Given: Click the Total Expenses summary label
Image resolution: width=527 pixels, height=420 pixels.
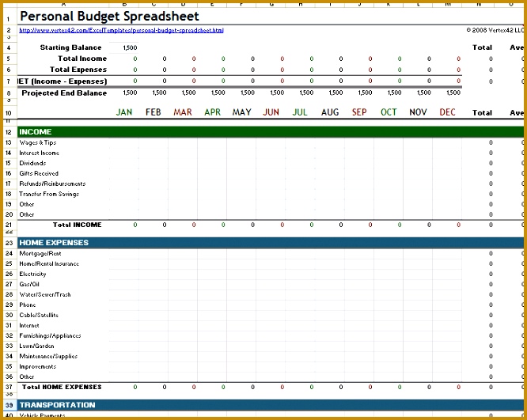Looking at the screenshot, I should click(78, 70).
